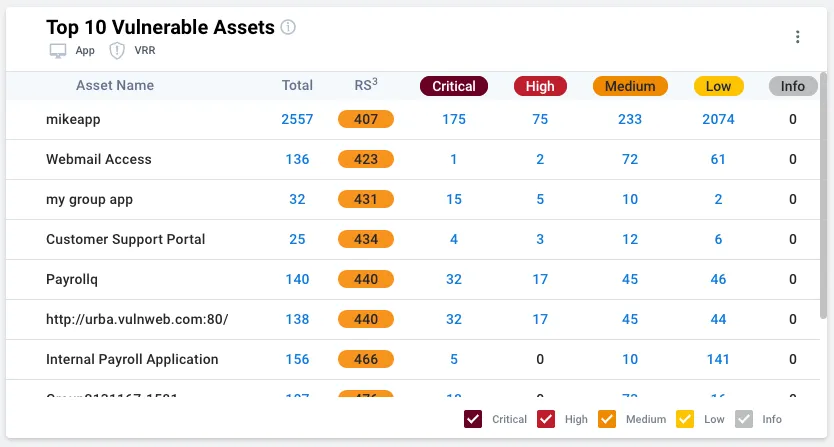Click the mikeapp risk score badge 407

366,119
